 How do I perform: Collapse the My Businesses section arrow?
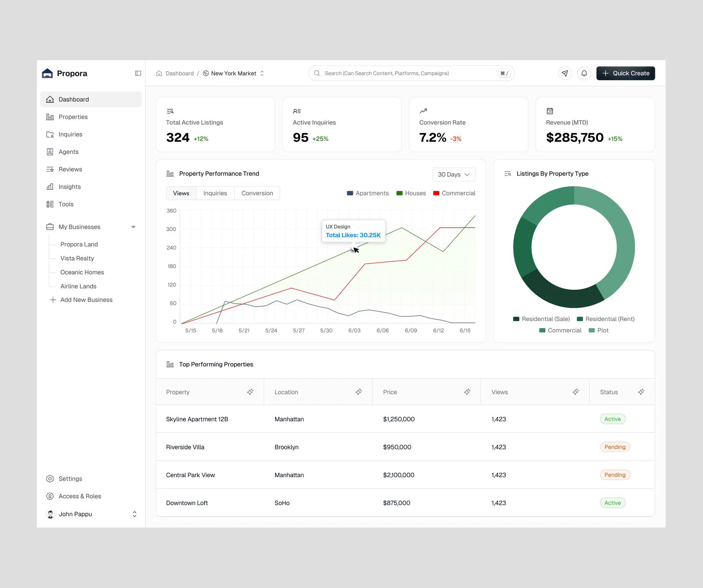[133, 227]
